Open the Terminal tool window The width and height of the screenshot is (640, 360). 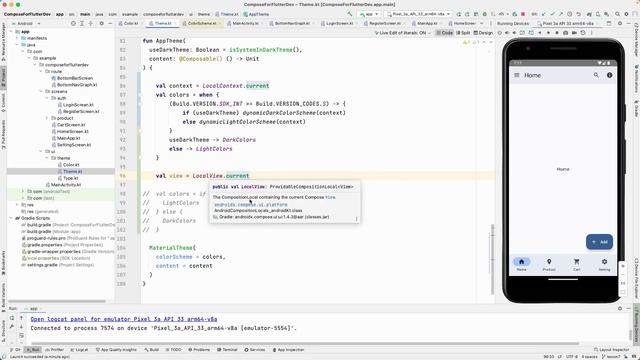pos(227,350)
